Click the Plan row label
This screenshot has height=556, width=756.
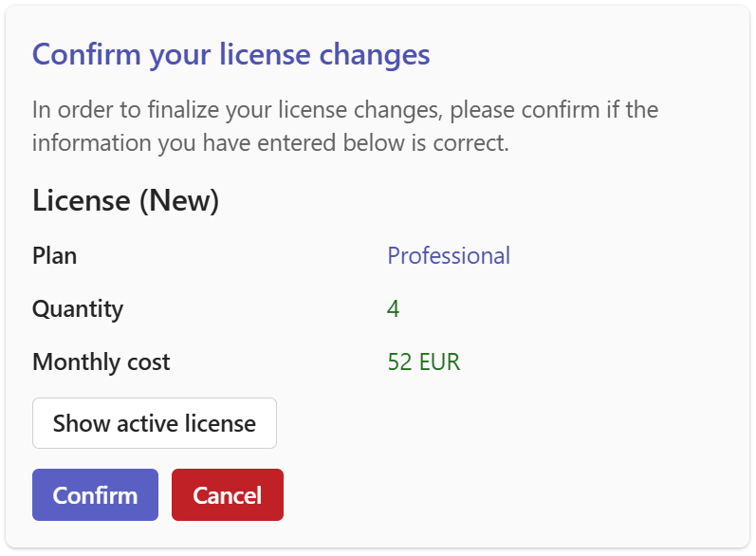click(x=55, y=256)
